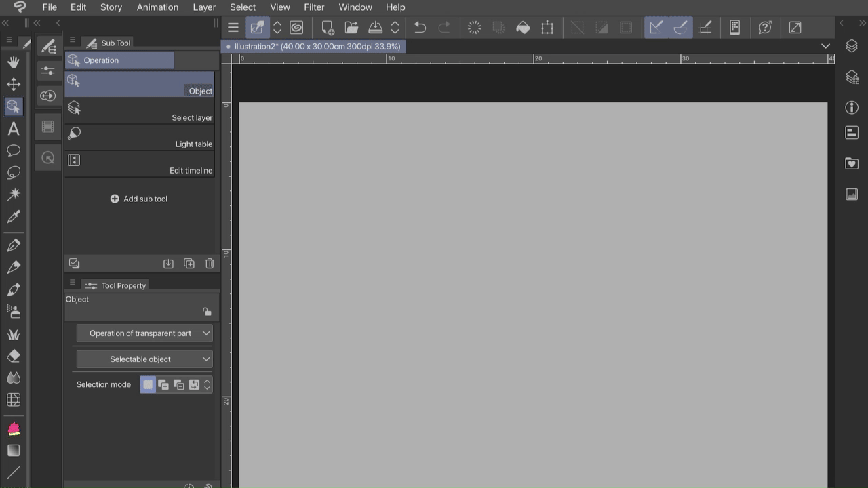868x488 pixels.
Task: Set selection mode to New selection
Action: 148,385
